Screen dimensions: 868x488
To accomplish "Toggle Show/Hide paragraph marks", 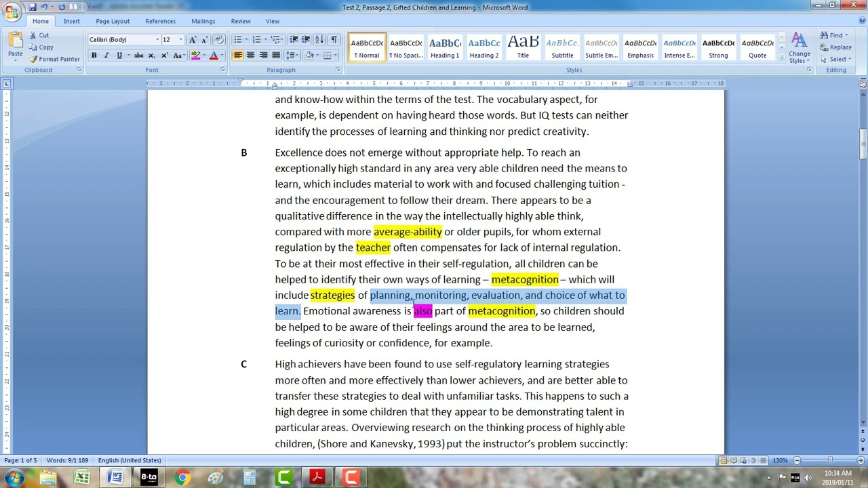I will (x=334, y=39).
